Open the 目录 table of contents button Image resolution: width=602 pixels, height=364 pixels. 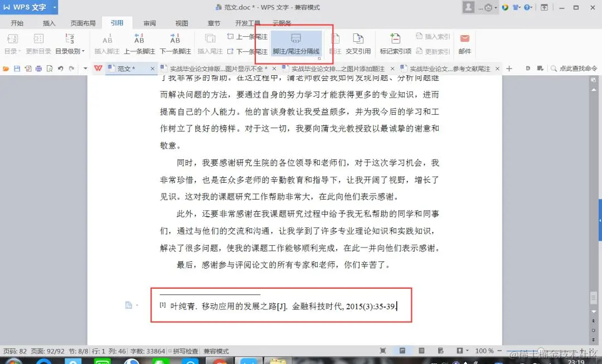coord(13,43)
